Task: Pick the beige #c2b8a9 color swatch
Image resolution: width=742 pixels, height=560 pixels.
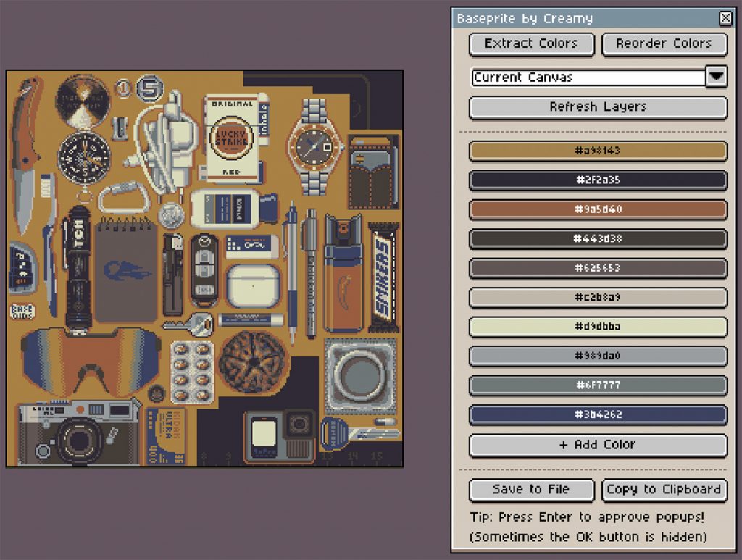Action: [598, 298]
